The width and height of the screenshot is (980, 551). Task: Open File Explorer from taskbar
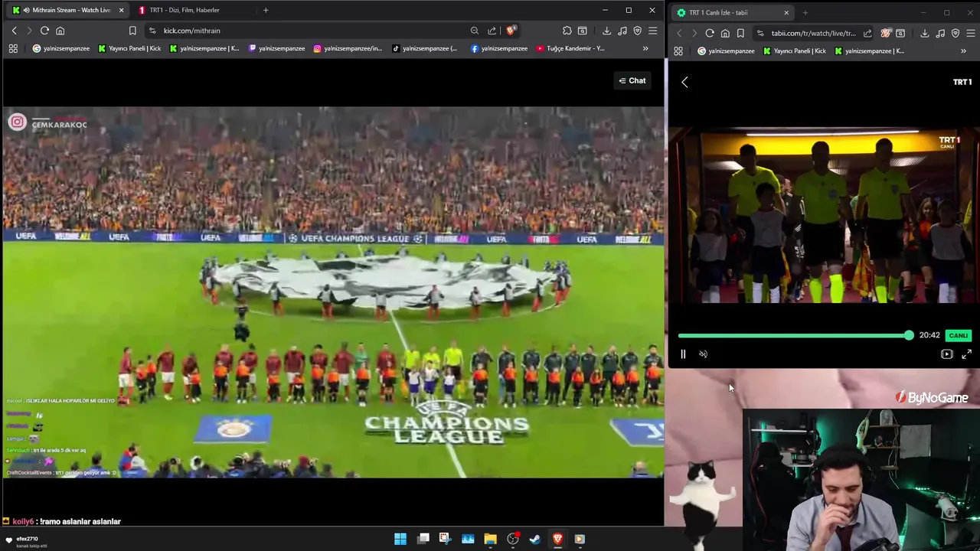pos(490,539)
